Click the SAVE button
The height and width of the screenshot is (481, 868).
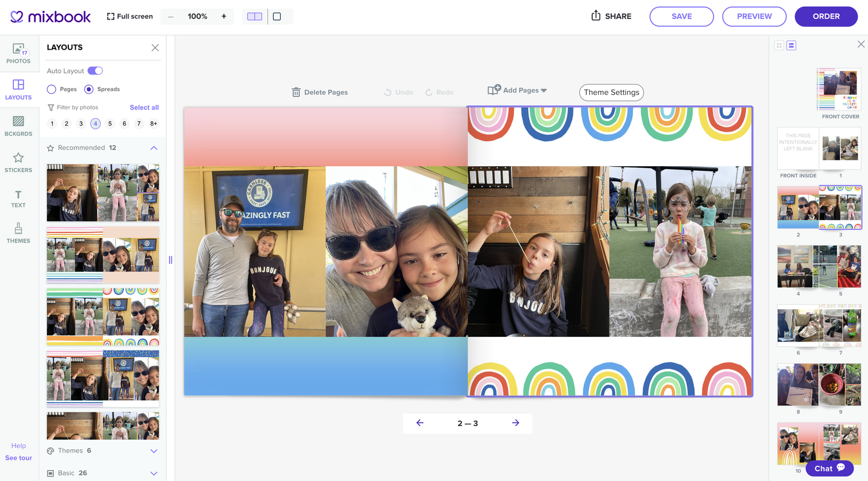681,16
